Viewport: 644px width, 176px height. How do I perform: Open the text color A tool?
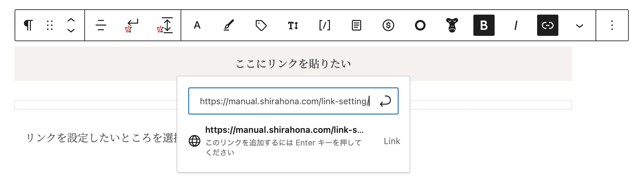click(197, 25)
